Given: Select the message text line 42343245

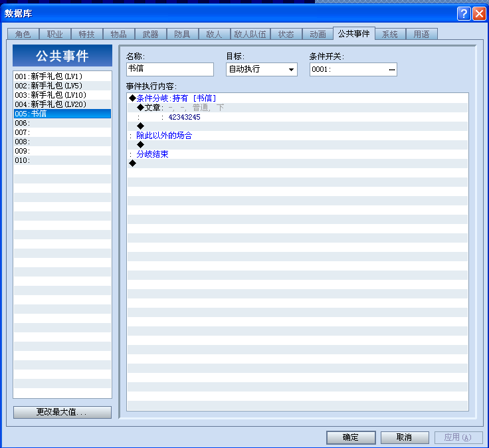Looking at the screenshot, I should click(x=298, y=117).
